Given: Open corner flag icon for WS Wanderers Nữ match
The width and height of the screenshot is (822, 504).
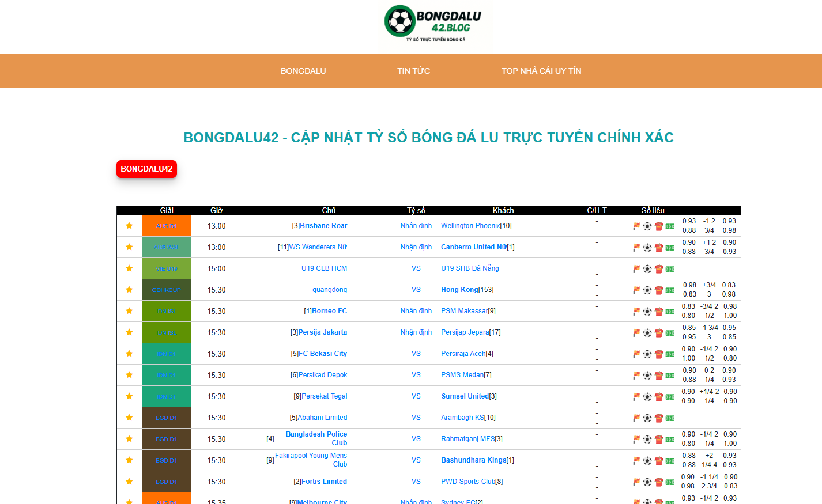Looking at the screenshot, I should (x=636, y=248).
